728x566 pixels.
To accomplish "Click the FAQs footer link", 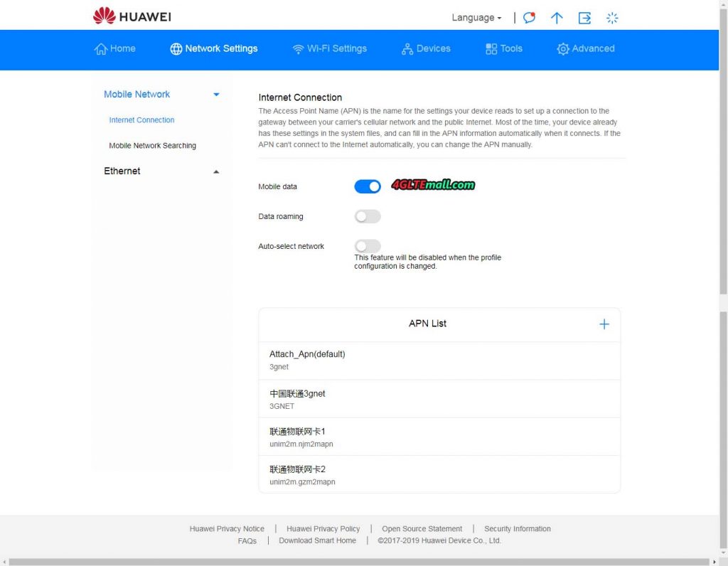I will coord(247,540).
